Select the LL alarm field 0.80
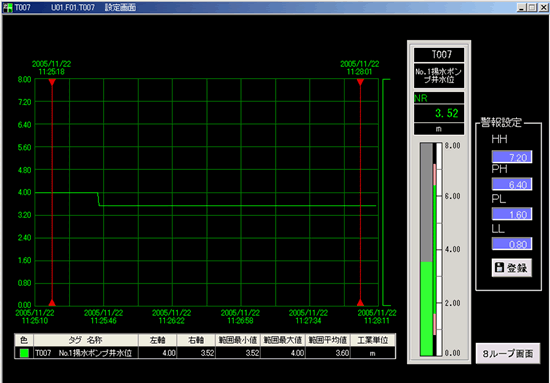 tap(512, 244)
